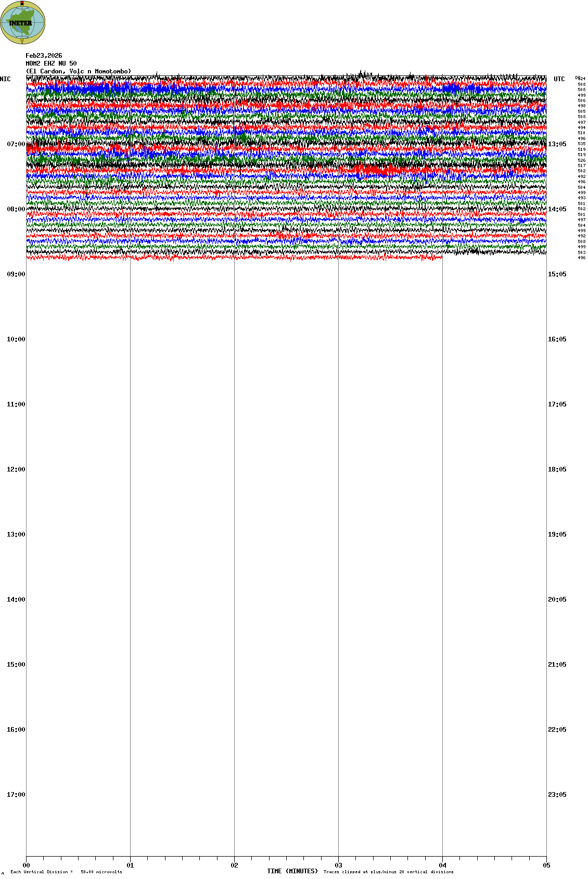This screenshot has height=879, width=588.
Task: Select the 13:05 UTC time marker
Action: coord(557,144)
